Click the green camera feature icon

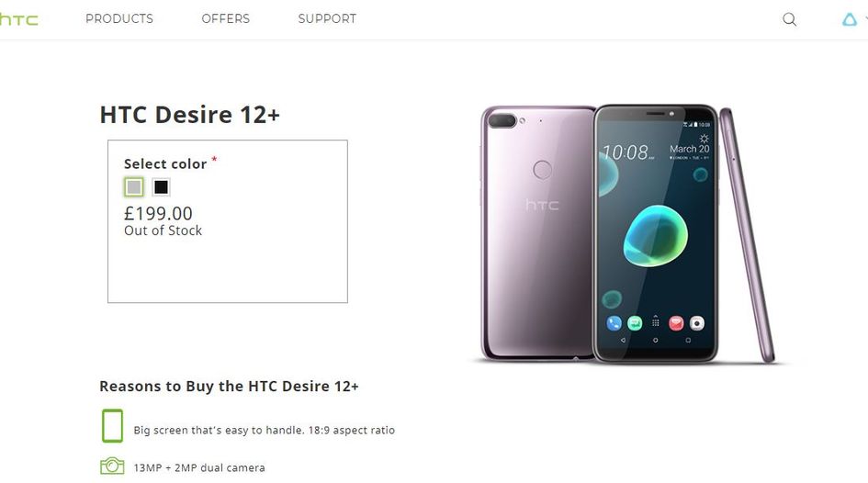pyautogui.click(x=112, y=466)
